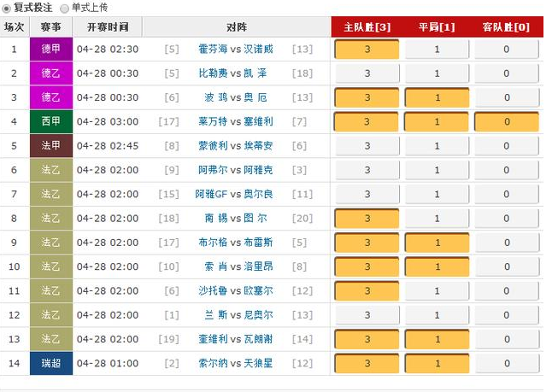Click the 对阵 column header
This screenshot has height=392, width=558.
[x=237, y=27]
